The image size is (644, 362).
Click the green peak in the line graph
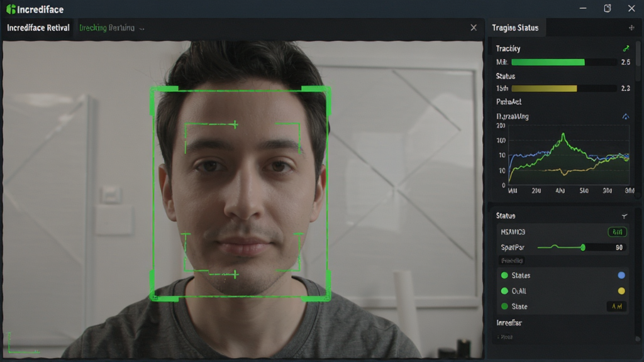[x=563, y=136]
